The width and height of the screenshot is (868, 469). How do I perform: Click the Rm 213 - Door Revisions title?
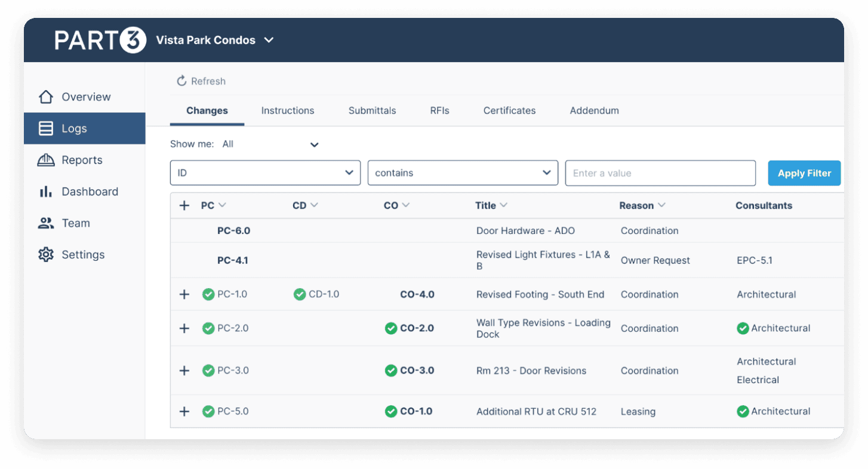click(x=531, y=371)
